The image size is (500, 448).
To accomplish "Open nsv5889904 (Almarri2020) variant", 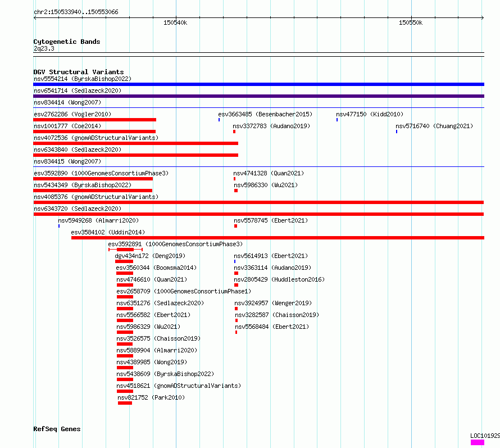I will coord(157,350).
